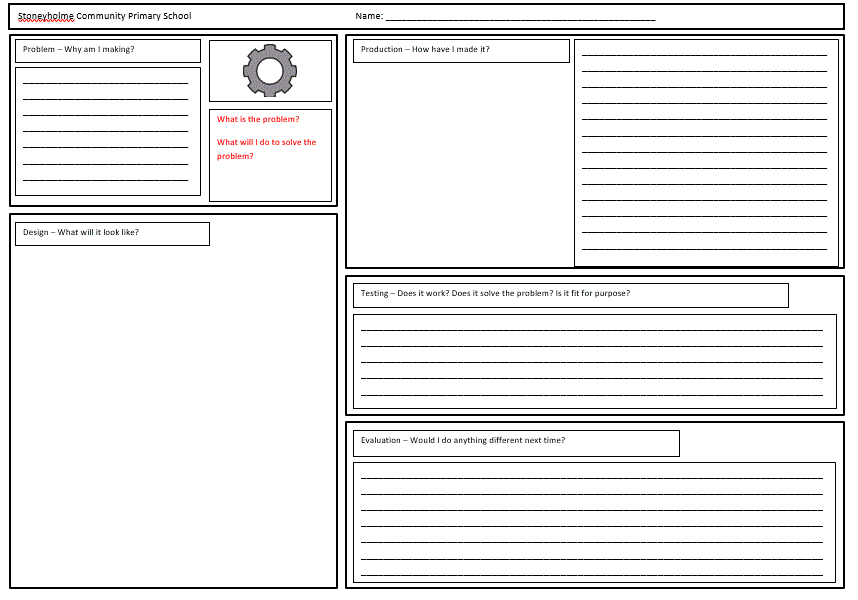Screen dimensions: 858x600
Task: Select the 'Production – How have I made it?' label
Action: (425, 50)
